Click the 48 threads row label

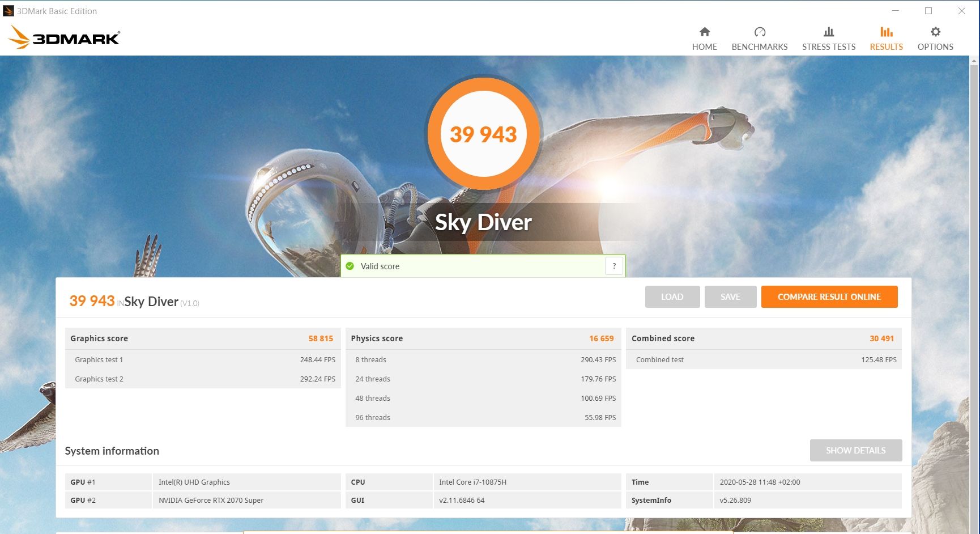pyautogui.click(x=373, y=399)
